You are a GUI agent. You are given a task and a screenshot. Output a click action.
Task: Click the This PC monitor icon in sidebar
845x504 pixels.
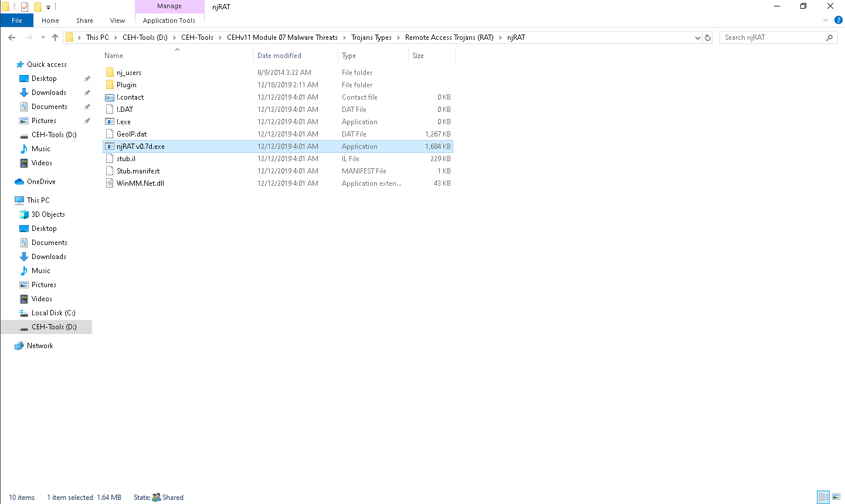tap(19, 200)
